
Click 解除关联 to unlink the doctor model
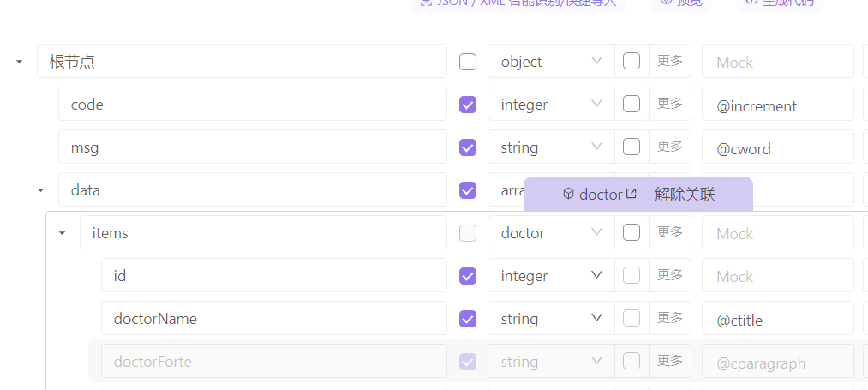685,194
